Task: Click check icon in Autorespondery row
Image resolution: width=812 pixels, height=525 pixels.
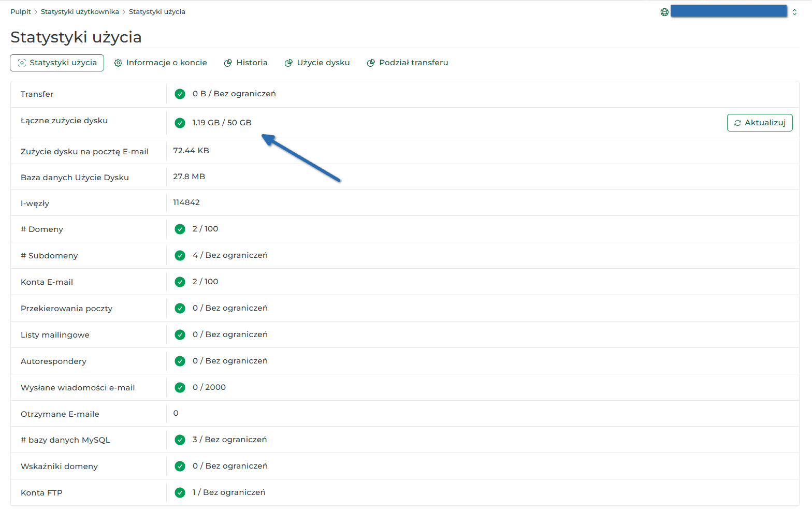Action: [180, 361]
